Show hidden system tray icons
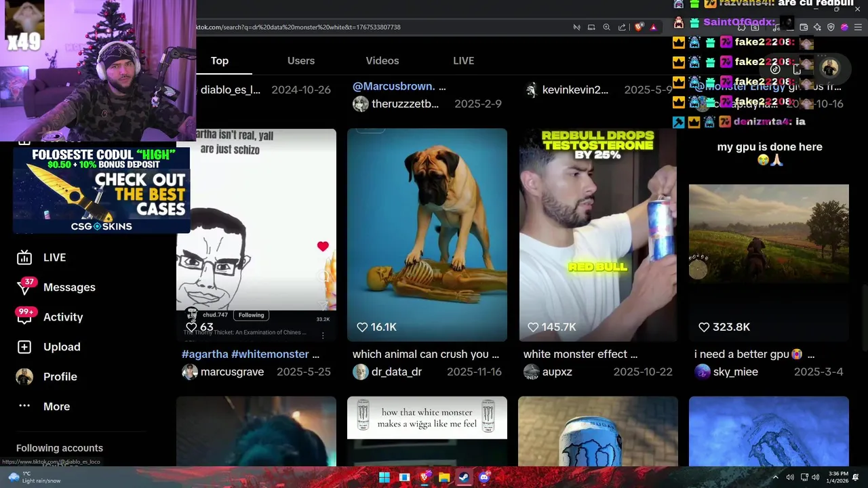Image resolution: width=868 pixels, height=488 pixels. (776, 477)
